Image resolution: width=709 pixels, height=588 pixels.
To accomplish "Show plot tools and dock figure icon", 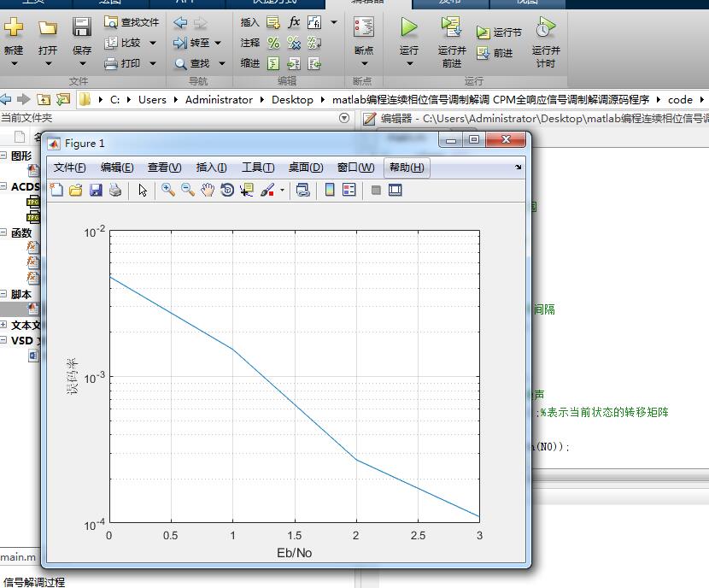I will [396, 190].
